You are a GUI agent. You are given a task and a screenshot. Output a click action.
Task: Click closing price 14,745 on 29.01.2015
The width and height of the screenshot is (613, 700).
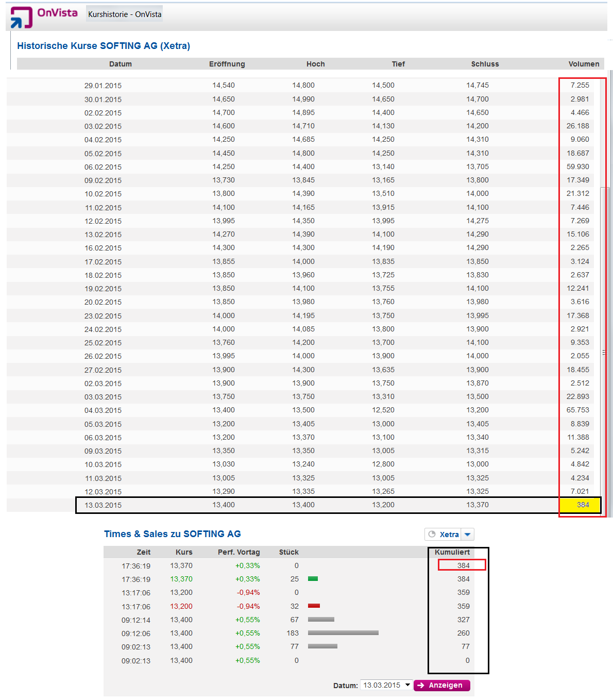click(478, 85)
